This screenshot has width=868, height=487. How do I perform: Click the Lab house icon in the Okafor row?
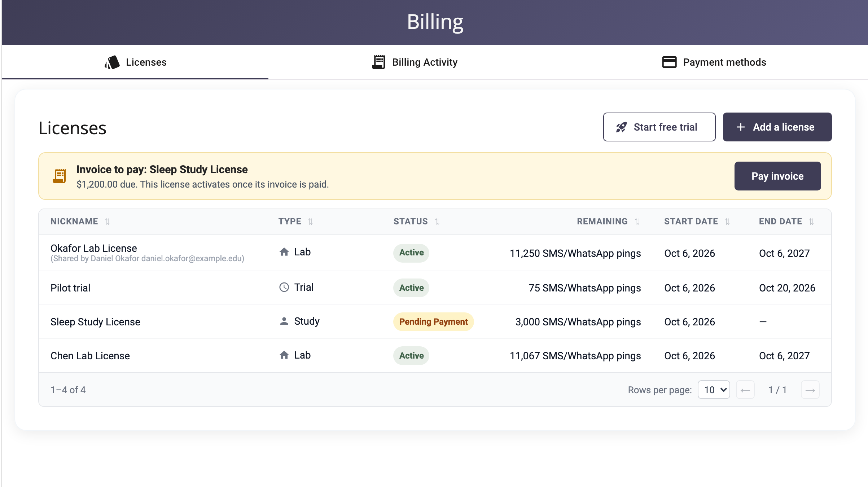284,252
